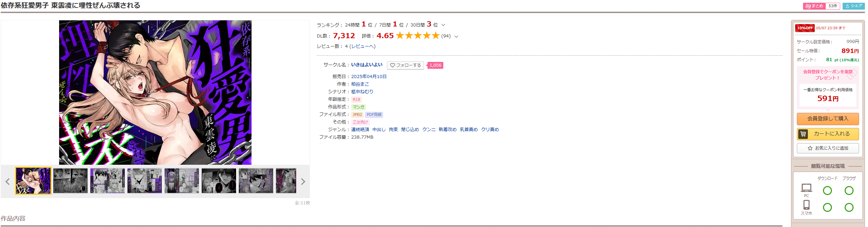Select the sixth sample thumbnail
The image size is (868, 227).
pyautogui.click(x=219, y=181)
